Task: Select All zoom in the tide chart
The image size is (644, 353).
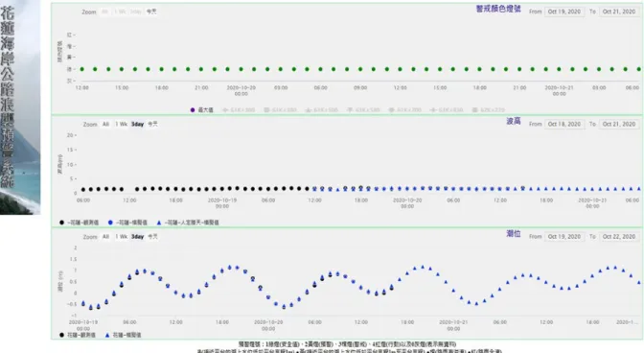Action: coord(106,237)
